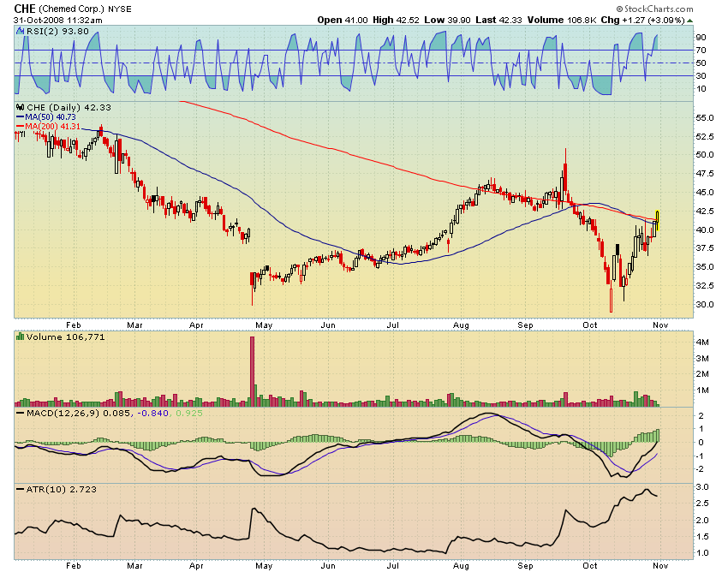Click the ATR(10) 2.723 panel label

pos(62,489)
